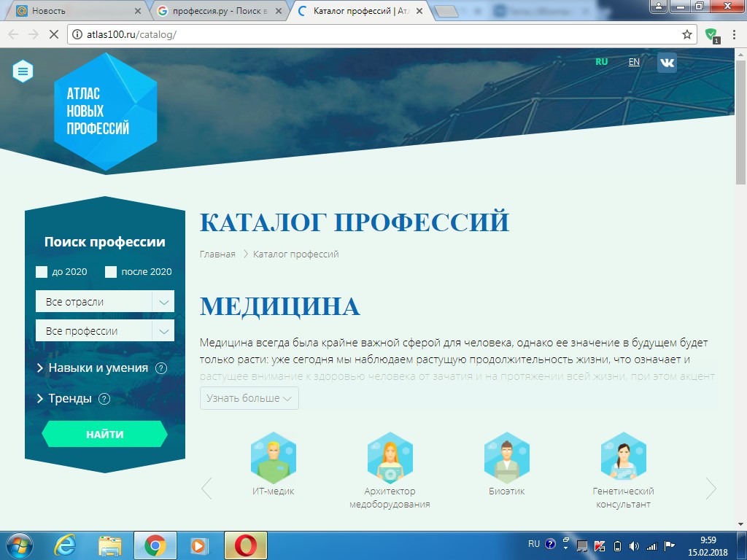
Task: Close the 'профессия.ру' Google search tab
Action: pyautogui.click(x=279, y=11)
